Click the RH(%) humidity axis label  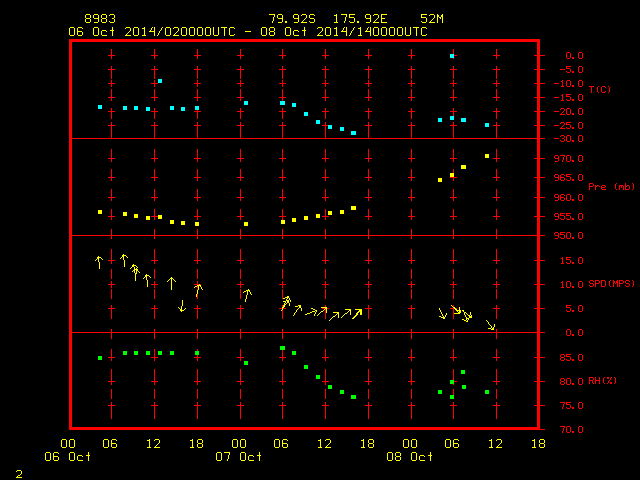coord(601,381)
